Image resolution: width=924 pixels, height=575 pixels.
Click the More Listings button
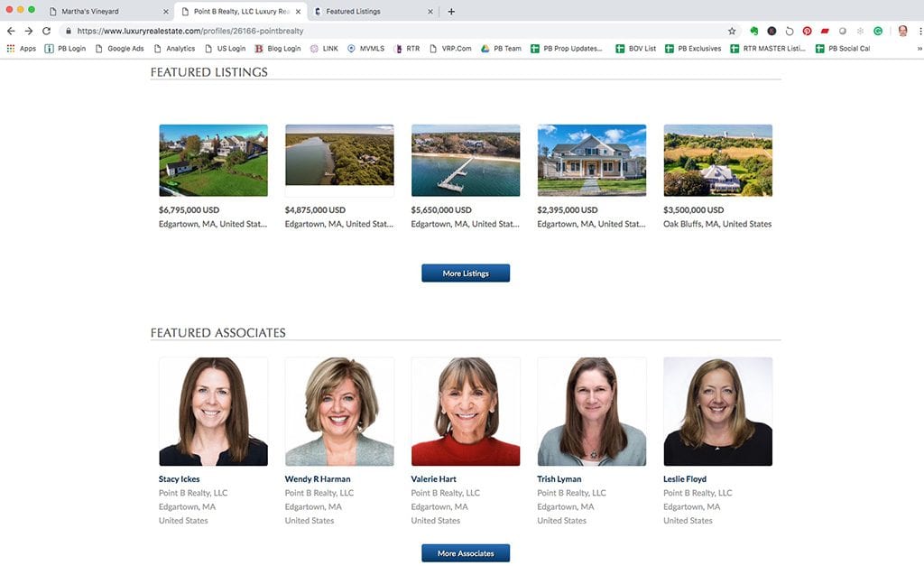[x=465, y=273]
